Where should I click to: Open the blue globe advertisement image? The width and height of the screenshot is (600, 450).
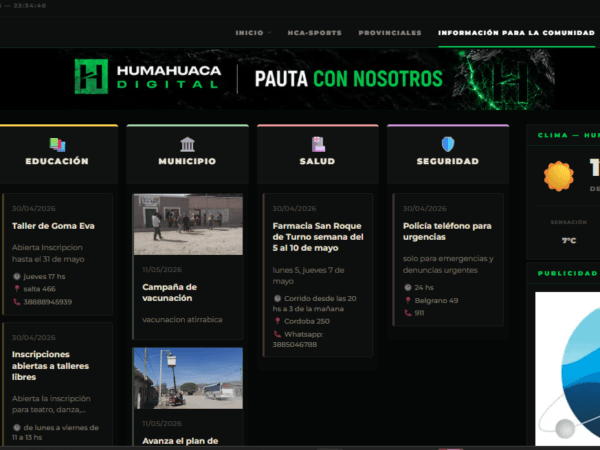point(567,368)
